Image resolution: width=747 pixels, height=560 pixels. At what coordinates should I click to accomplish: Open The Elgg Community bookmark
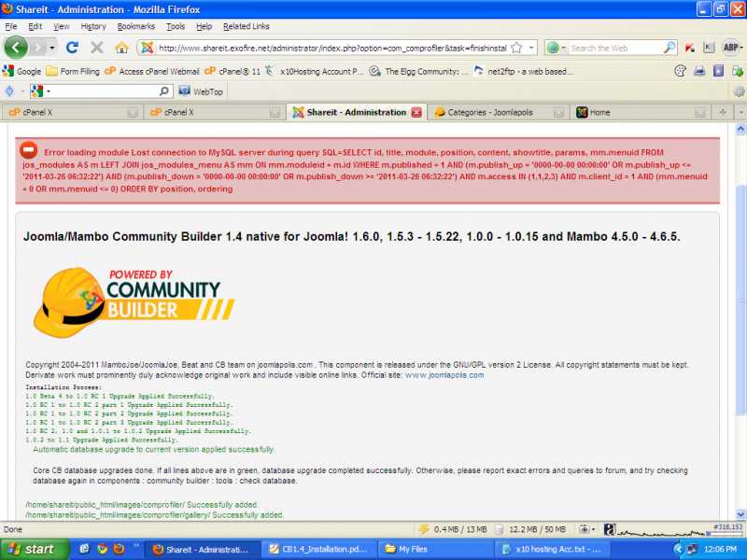coord(418,72)
